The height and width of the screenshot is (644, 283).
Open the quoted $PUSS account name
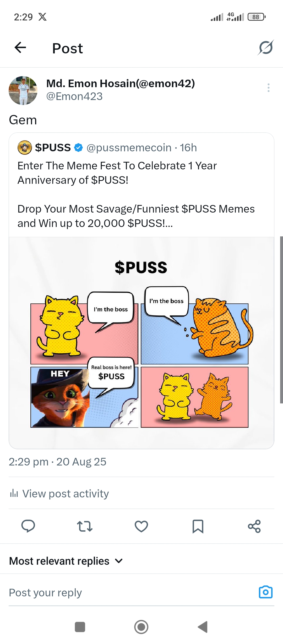[x=53, y=148]
